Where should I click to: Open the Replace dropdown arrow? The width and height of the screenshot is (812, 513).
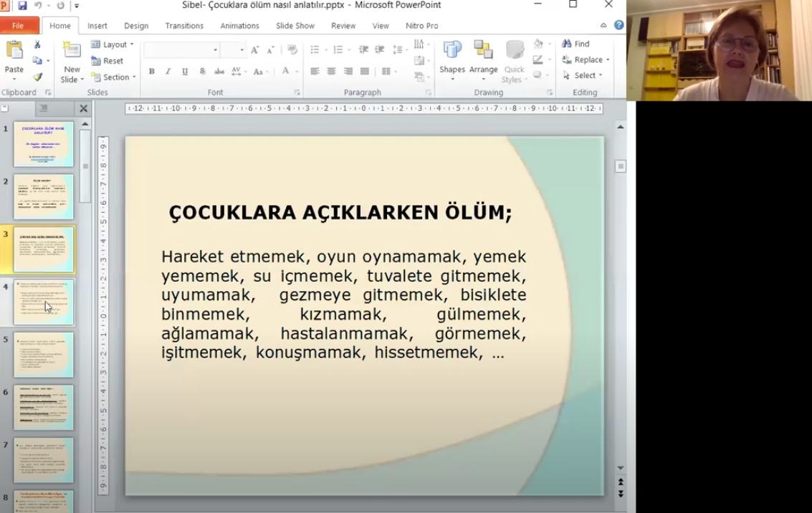[x=608, y=60]
